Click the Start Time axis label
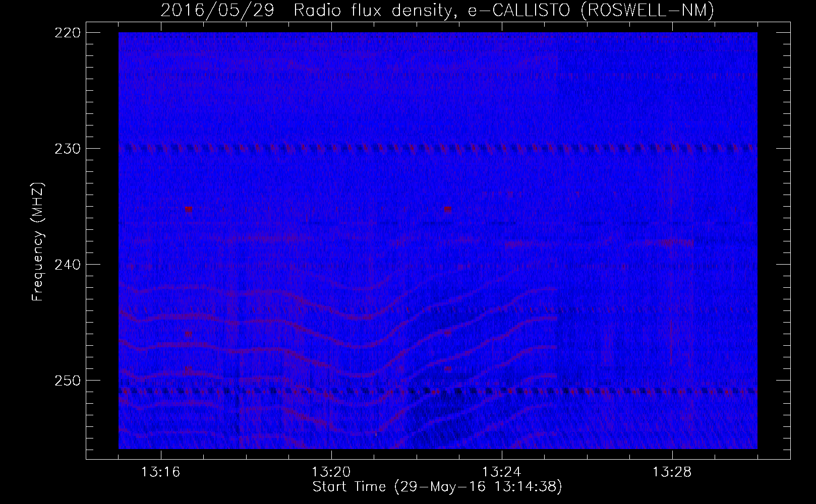 click(x=437, y=487)
